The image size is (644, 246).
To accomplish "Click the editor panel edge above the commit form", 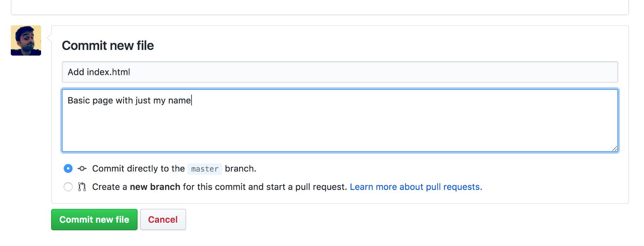I will [320, 14].
